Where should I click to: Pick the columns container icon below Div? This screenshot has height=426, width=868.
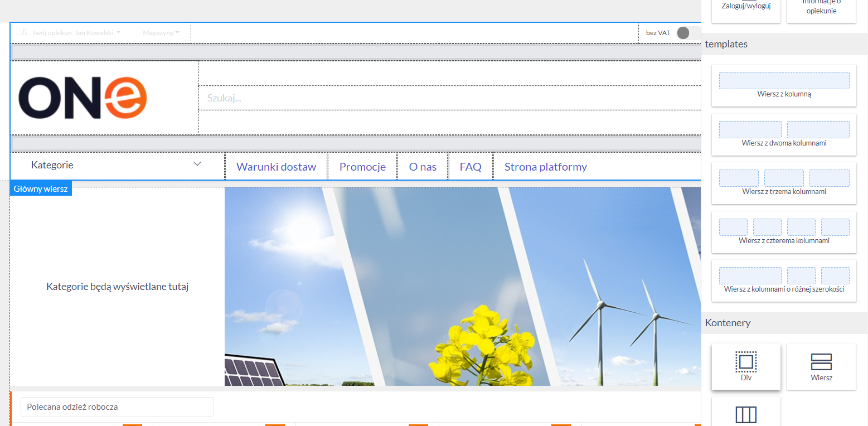[x=746, y=414]
